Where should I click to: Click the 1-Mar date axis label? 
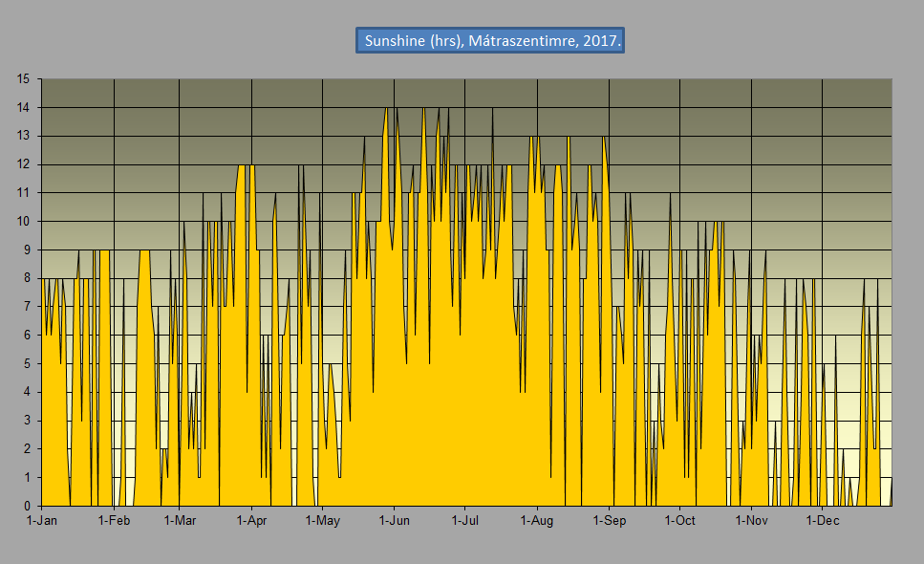(x=180, y=521)
